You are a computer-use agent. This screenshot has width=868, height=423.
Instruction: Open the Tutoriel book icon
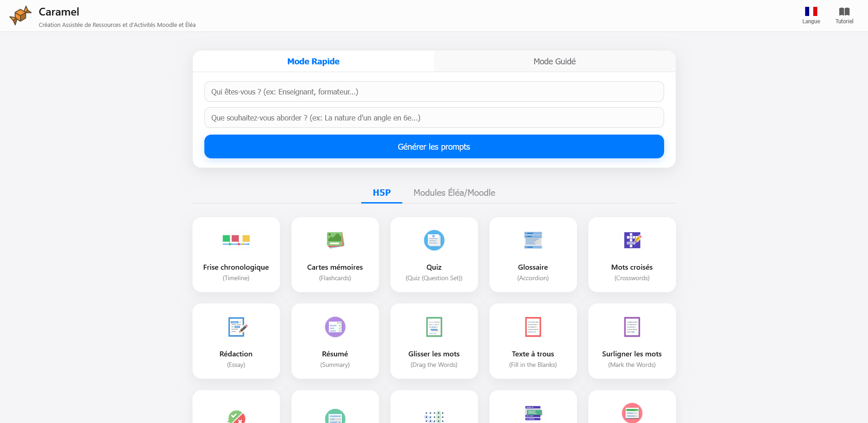[x=844, y=12]
